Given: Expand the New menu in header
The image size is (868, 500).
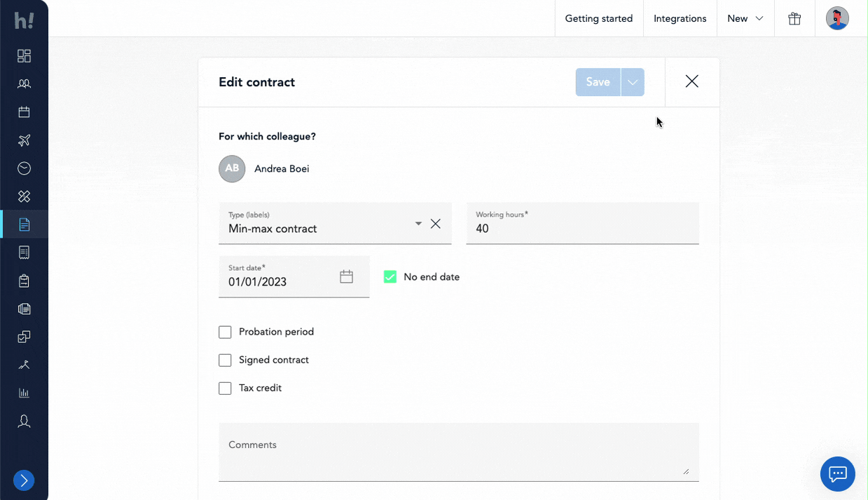Looking at the screenshot, I should pyautogui.click(x=745, y=19).
